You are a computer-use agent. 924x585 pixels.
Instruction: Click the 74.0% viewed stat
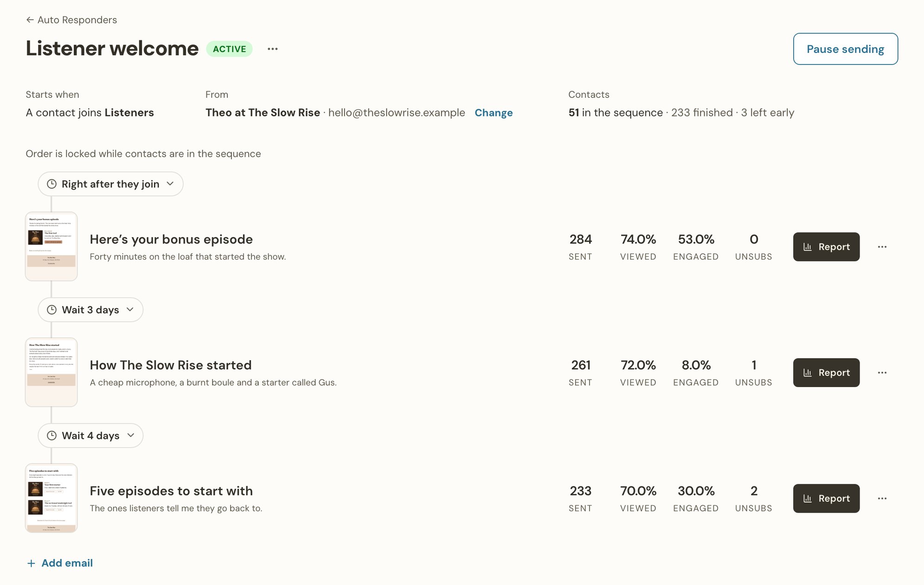pyautogui.click(x=638, y=239)
